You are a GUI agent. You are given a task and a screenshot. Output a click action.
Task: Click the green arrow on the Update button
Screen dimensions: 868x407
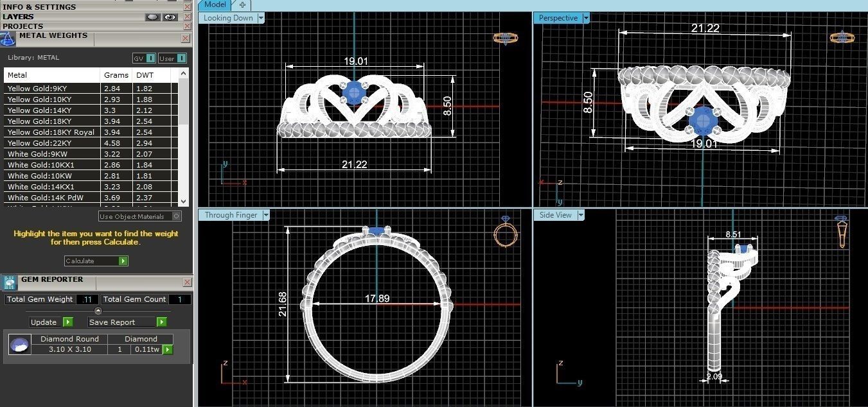tap(68, 322)
